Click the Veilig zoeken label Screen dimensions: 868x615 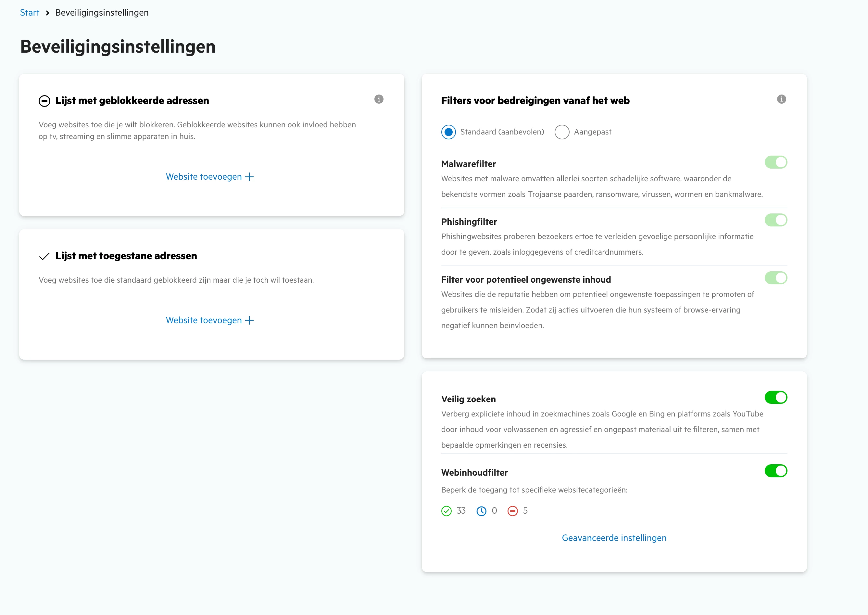coord(468,399)
